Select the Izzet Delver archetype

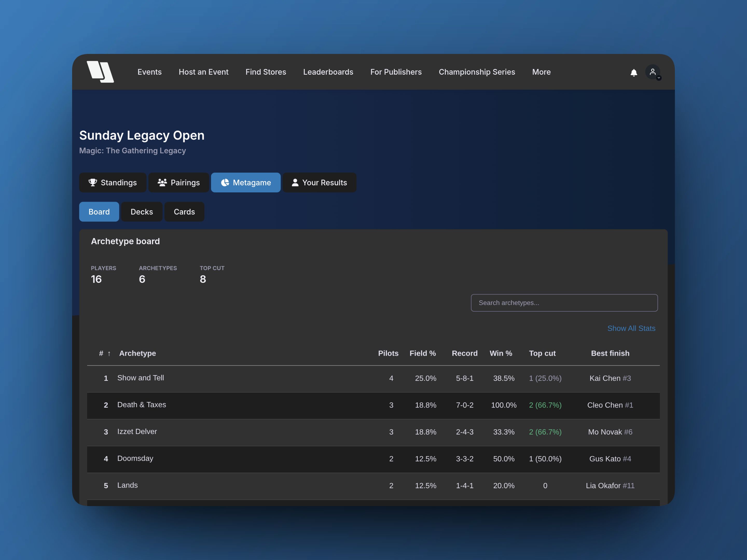[137, 431]
